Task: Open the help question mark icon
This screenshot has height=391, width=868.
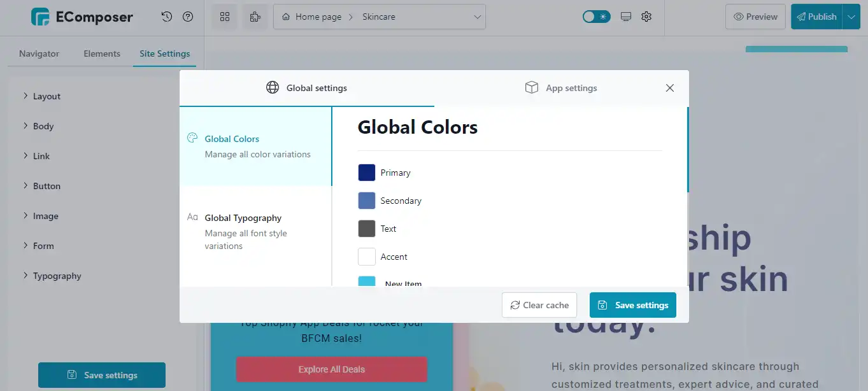Action: pos(188,17)
